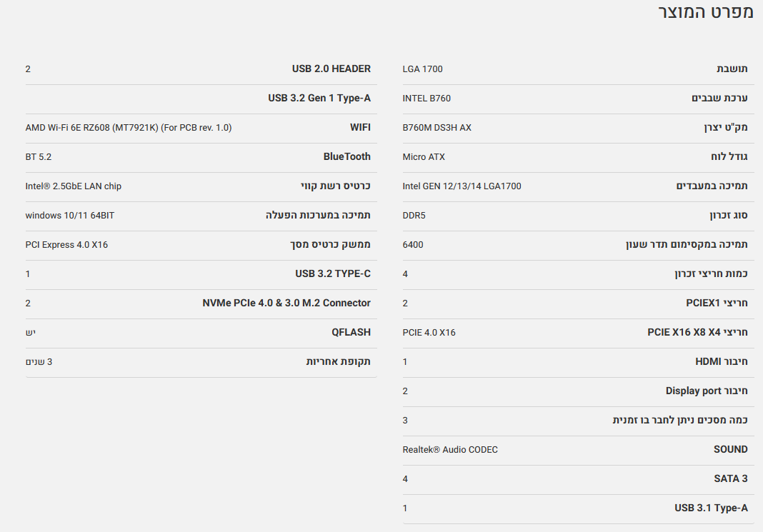Click the USB 2.0 HEADER label
This screenshot has width=763, height=532.
pyautogui.click(x=331, y=69)
